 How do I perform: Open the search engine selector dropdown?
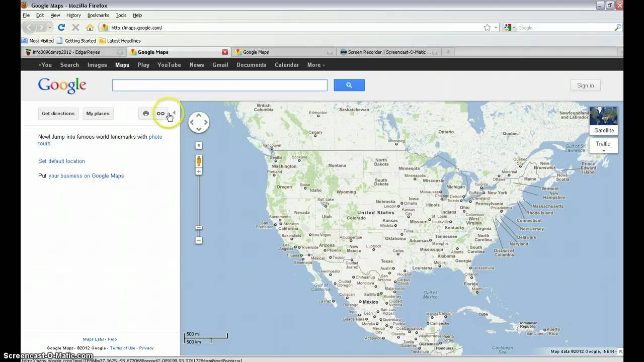point(510,28)
